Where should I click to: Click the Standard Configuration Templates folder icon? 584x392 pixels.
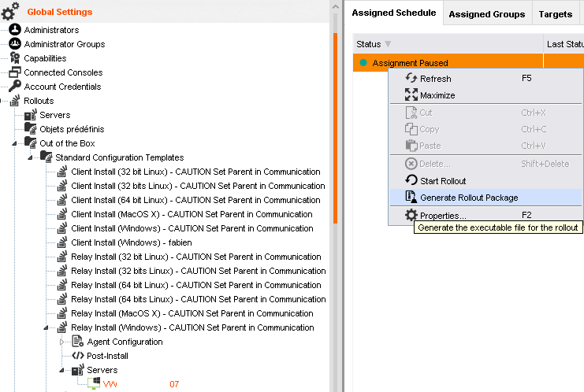pos(46,157)
